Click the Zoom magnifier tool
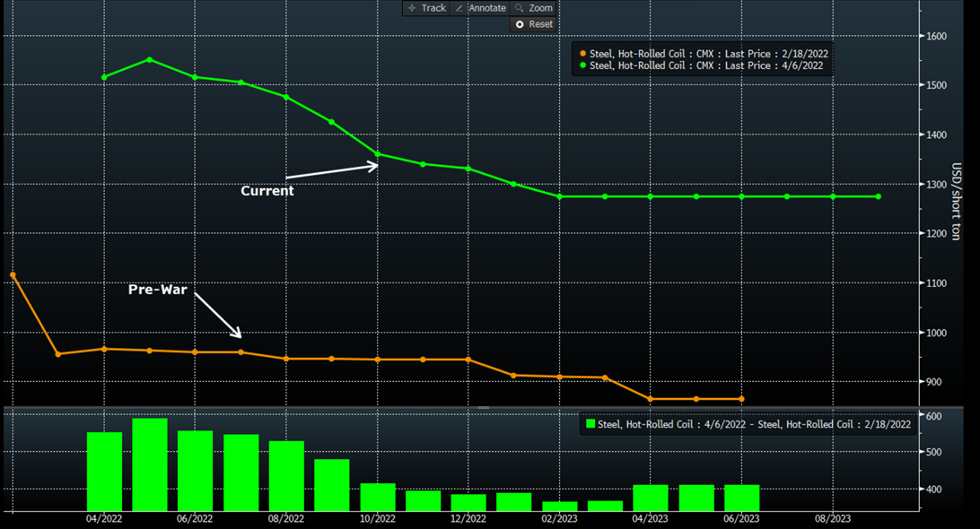980x529 pixels. tap(533, 8)
